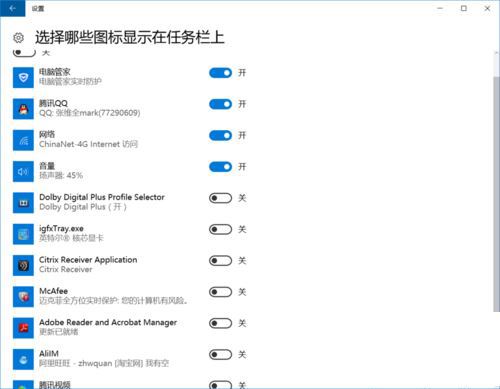
Task: Toggle the partially hidden switch at the list top
Action: [24, 53]
